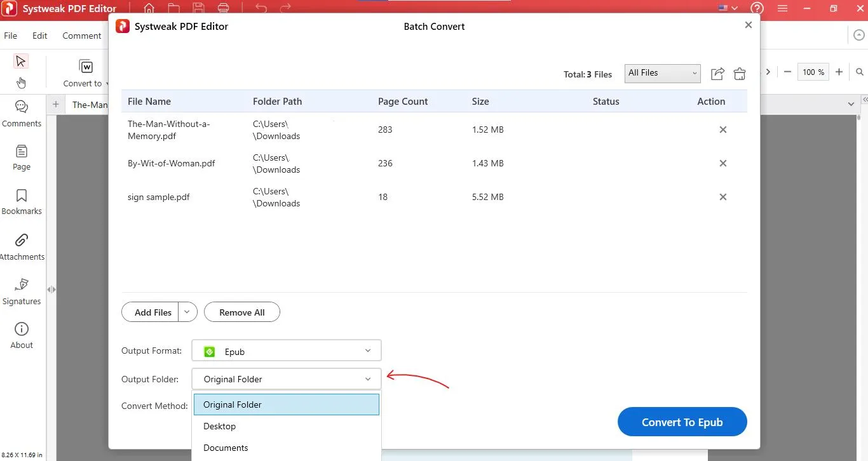Click the Remove All button
The width and height of the screenshot is (868, 461).
tap(241, 312)
